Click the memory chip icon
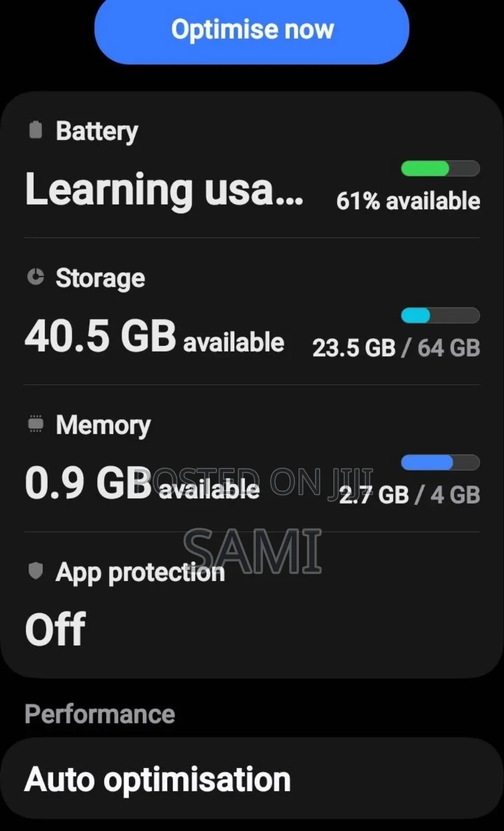 (x=35, y=424)
